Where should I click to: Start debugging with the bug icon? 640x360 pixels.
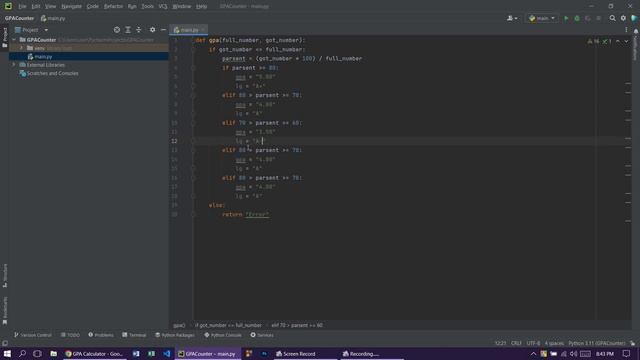[x=577, y=18]
